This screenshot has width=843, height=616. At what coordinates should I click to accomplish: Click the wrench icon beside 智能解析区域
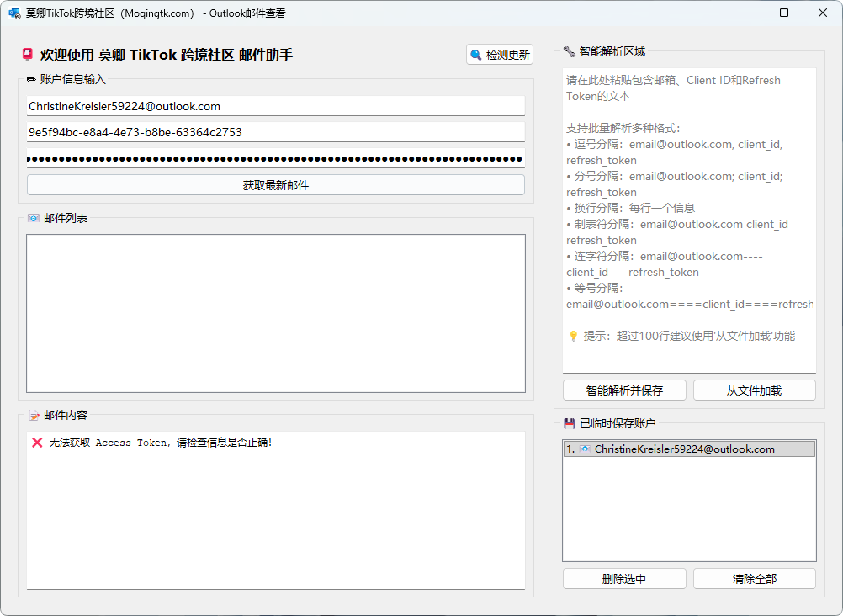[x=570, y=51]
